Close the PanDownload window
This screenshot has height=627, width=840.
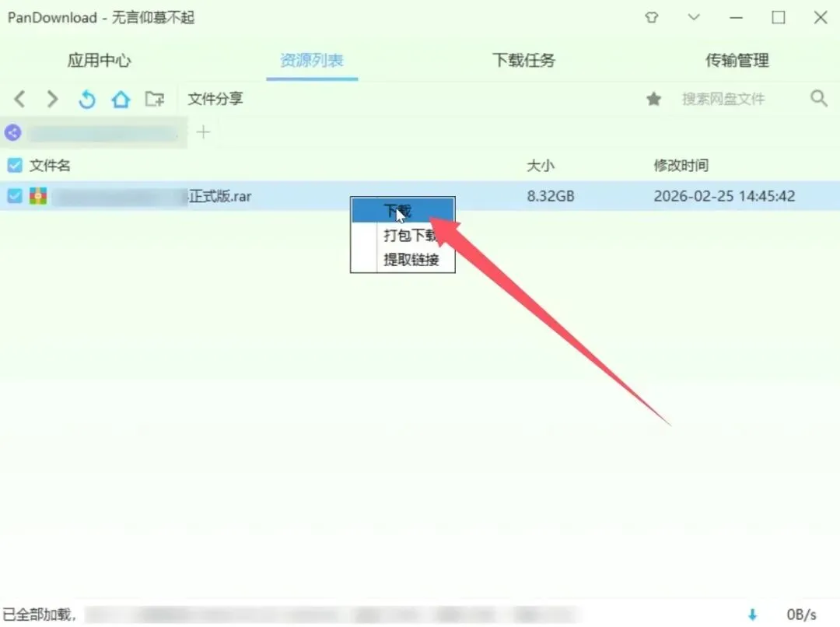tap(821, 18)
